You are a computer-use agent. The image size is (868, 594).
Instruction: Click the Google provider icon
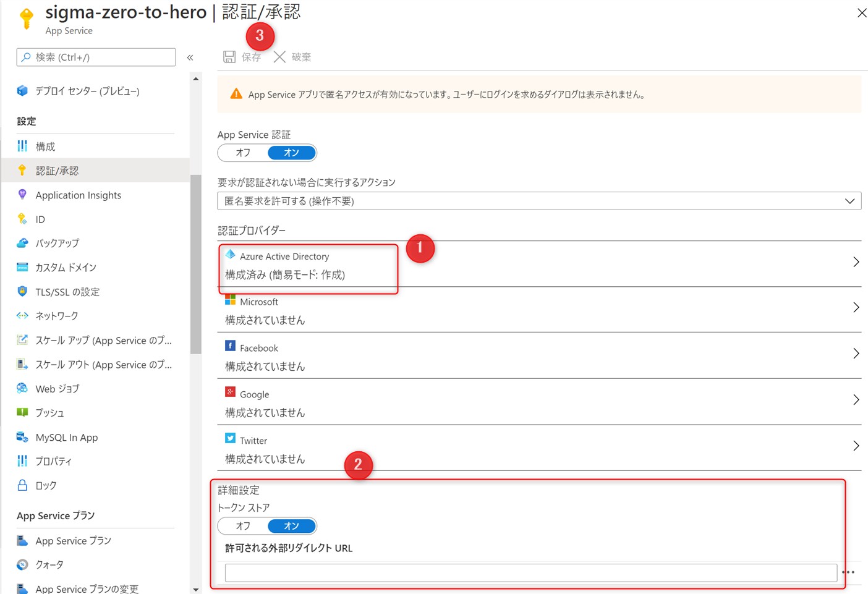pyautogui.click(x=230, y=392)
